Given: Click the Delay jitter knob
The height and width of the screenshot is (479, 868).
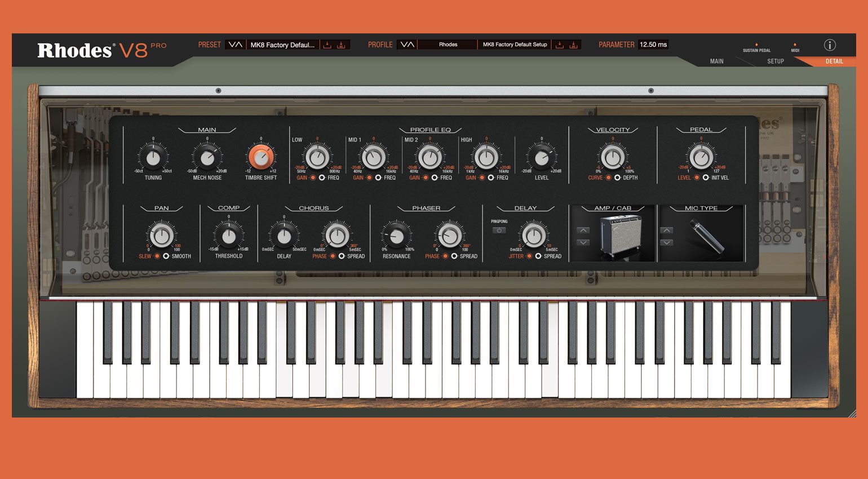Looking at the screenshot, I should click(533, 236).
